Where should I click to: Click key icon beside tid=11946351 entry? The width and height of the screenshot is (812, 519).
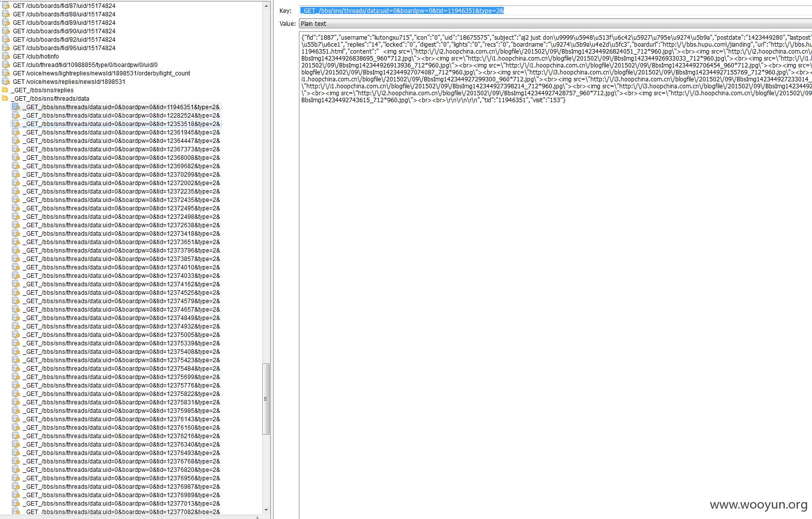coord(15,107)
